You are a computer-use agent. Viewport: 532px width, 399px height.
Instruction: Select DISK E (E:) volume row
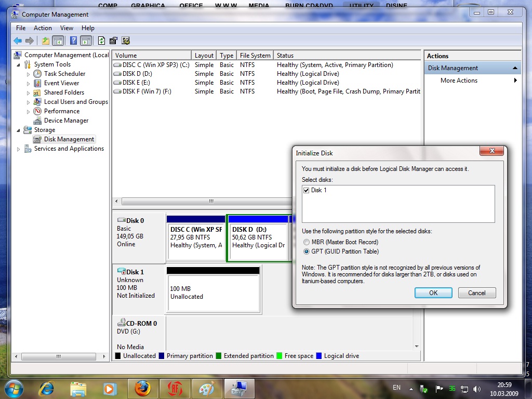[267, 83]
